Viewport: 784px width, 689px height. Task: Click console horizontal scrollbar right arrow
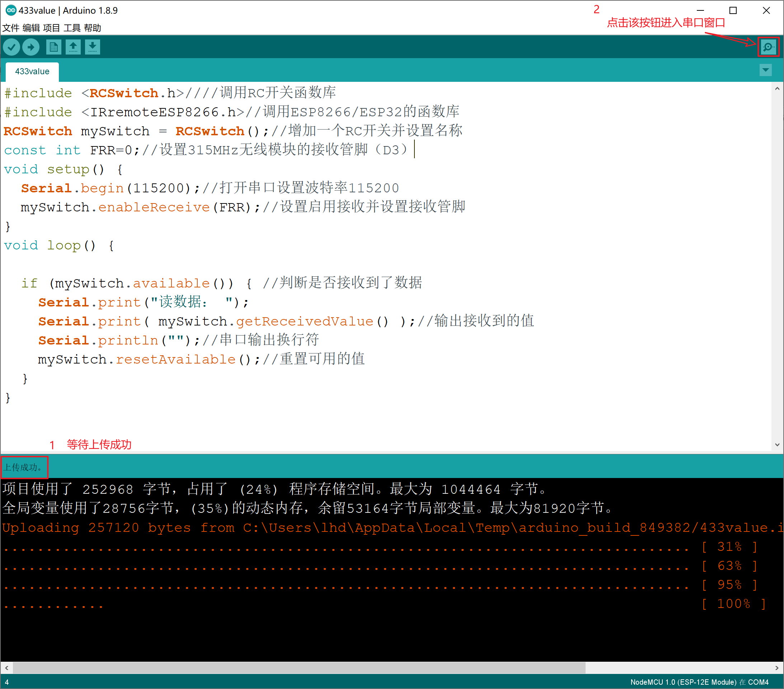click(x=777, y=668)
